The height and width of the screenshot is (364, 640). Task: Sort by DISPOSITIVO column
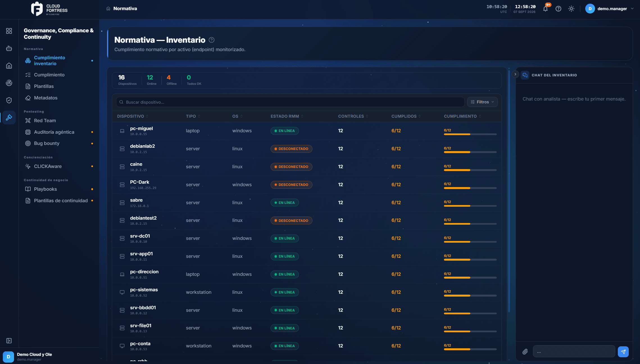pyautogui.click(x=133, y=116)
